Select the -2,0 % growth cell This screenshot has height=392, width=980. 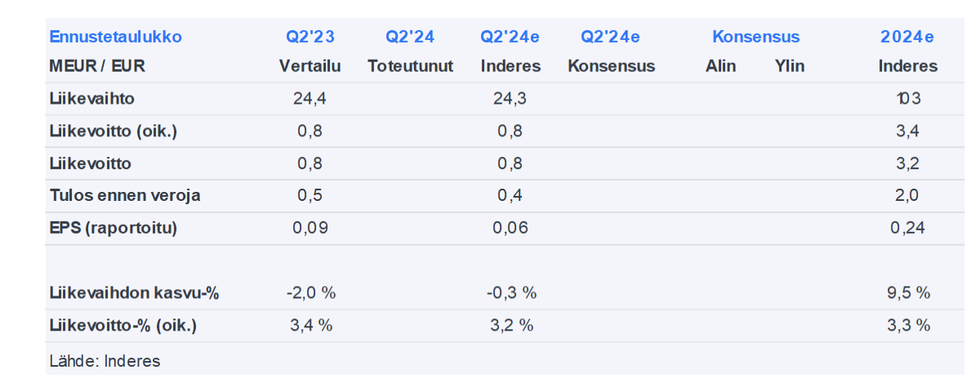[310, 292]
